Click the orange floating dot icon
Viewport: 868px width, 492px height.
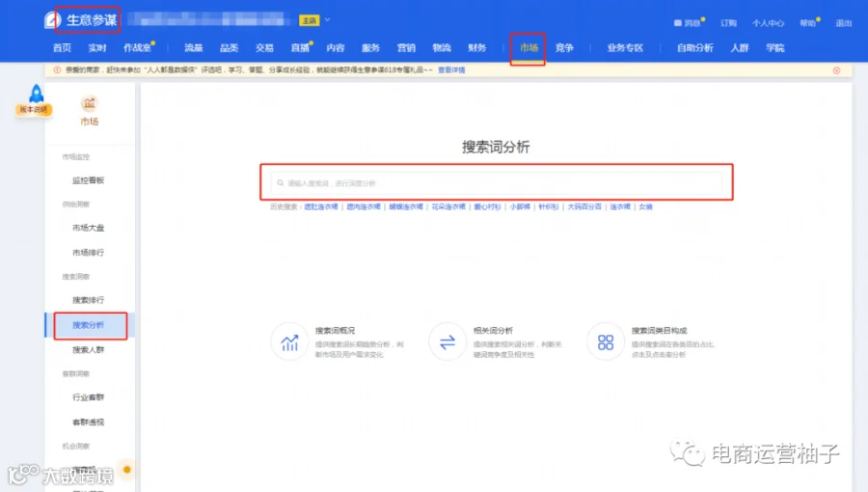coord(126,469)
